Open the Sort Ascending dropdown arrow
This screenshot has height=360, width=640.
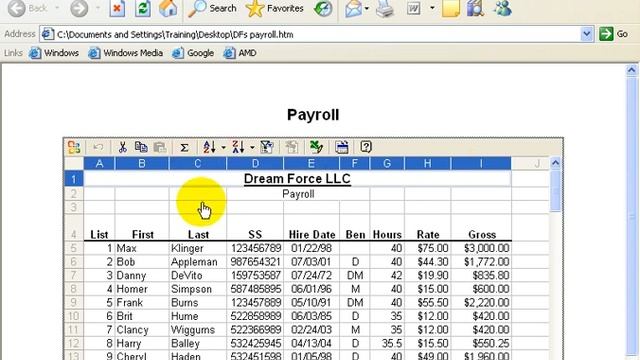click(223, 147)
